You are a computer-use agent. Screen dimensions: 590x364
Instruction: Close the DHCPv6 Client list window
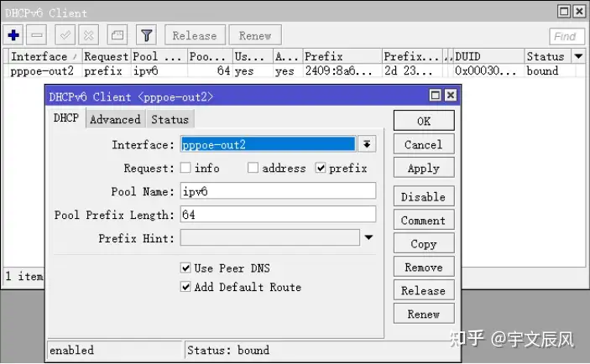pos(579,11)
